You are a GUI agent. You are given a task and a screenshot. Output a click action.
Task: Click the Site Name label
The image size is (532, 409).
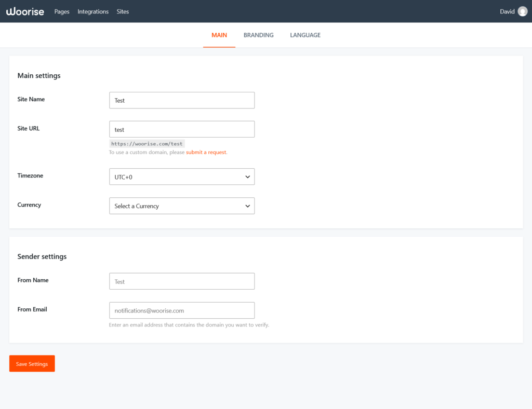(x=31, y=99)
